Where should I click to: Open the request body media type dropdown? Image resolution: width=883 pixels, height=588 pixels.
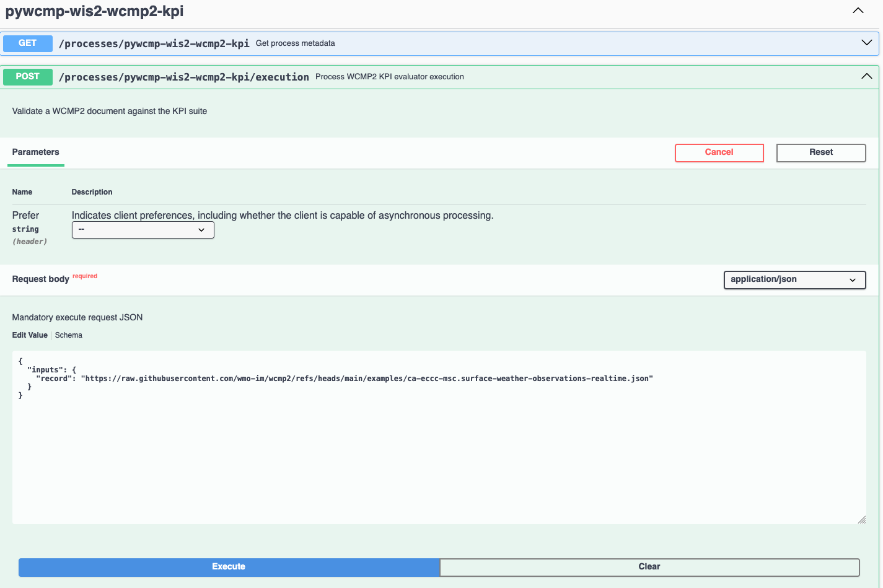click(x=794, y=279)
